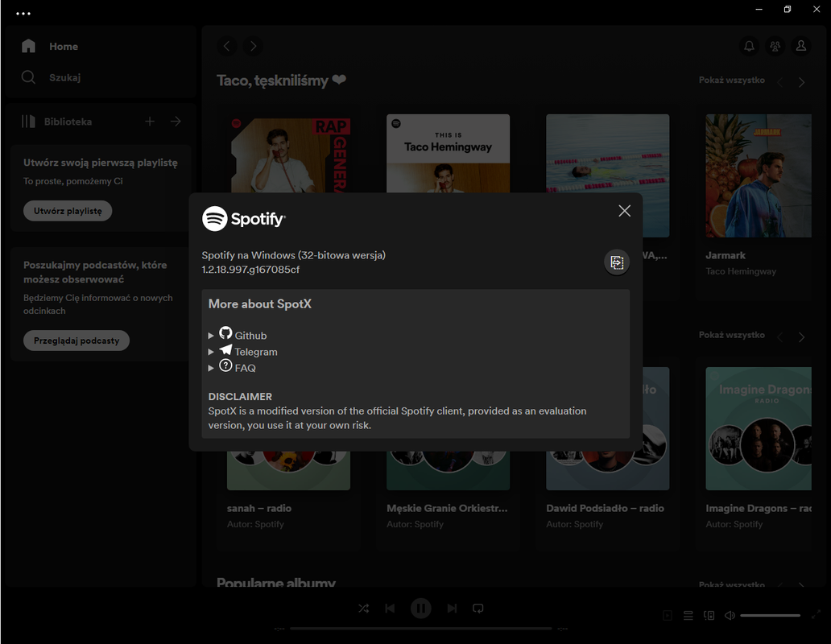Mute audio with the speaker icon

[730, 615]
